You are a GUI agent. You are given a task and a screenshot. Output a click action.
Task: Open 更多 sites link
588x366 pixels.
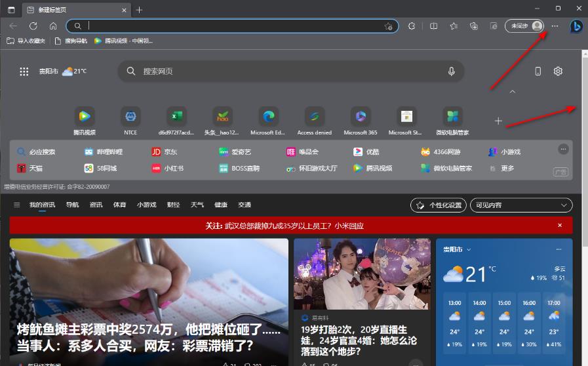pos(501,168)
